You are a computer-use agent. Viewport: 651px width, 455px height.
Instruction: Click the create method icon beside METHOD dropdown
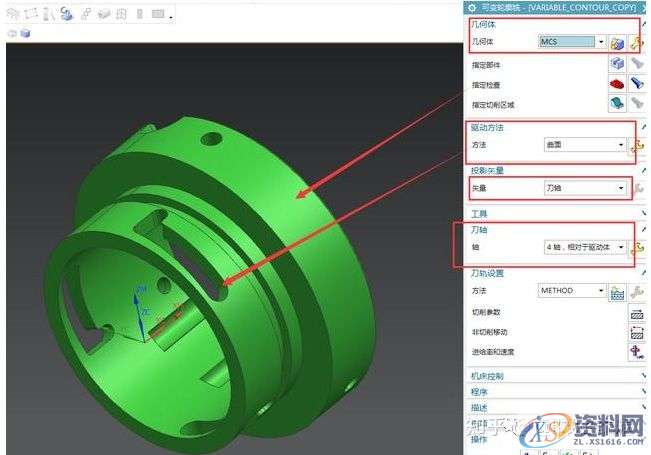tap(617, 291)
